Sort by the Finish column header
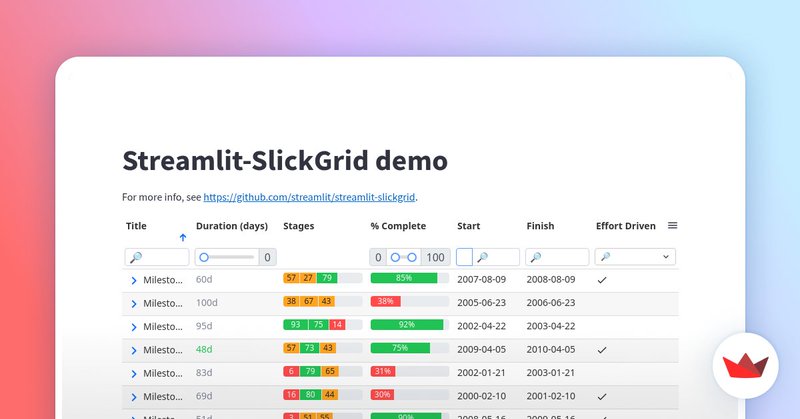Image resolution: width=800 pixels, height=419 pixels. 540,226
